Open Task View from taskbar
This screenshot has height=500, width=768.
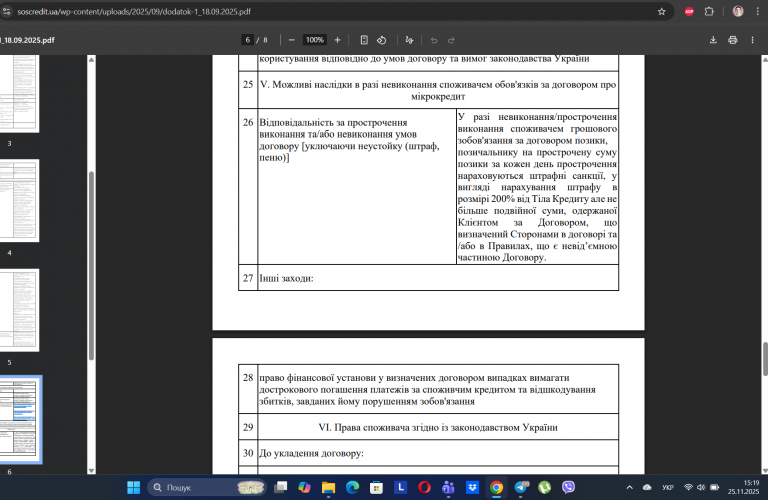pyautogui.click(x=281, y=487)
